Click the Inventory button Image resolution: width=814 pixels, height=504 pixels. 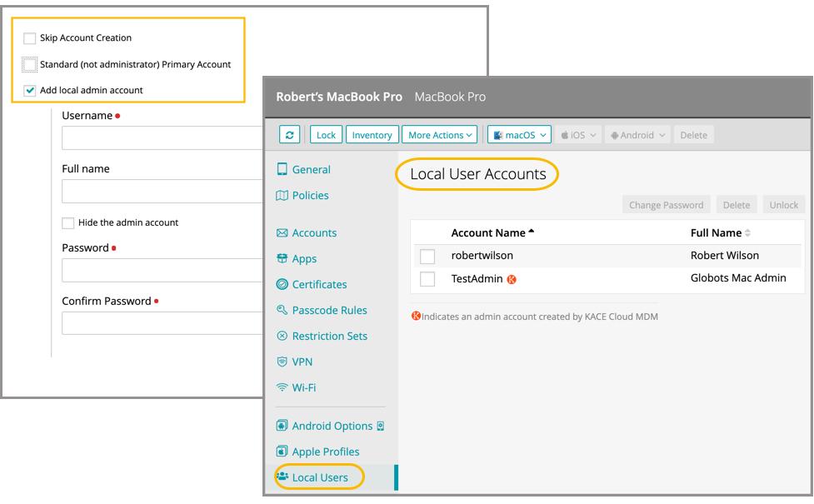(x=372, y=135)
